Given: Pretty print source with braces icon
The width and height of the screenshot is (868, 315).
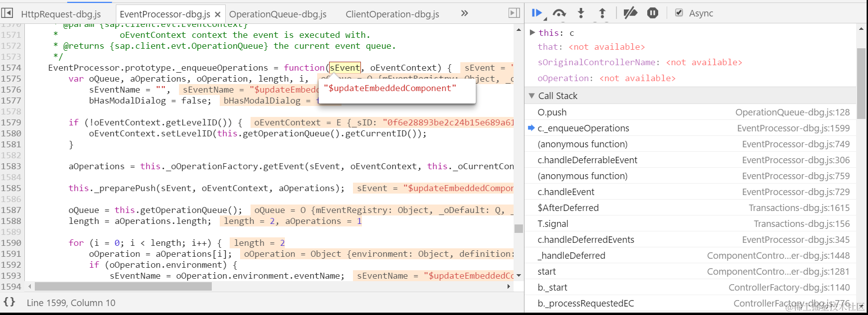Looking at the screenshot, I should pos(9,302).
